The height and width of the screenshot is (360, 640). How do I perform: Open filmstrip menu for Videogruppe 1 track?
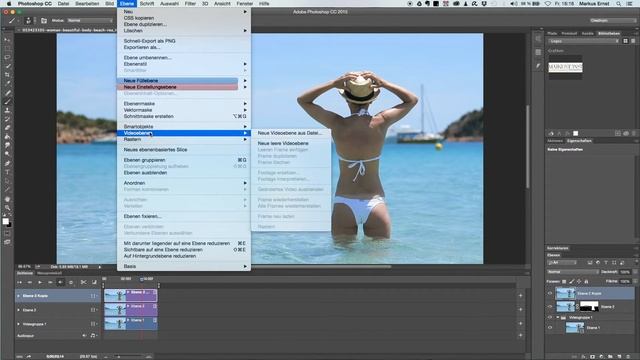[x=93, y=324]
